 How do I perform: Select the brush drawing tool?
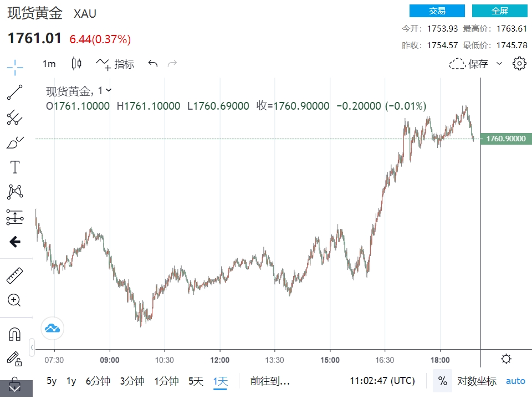[x=15, y=142]
